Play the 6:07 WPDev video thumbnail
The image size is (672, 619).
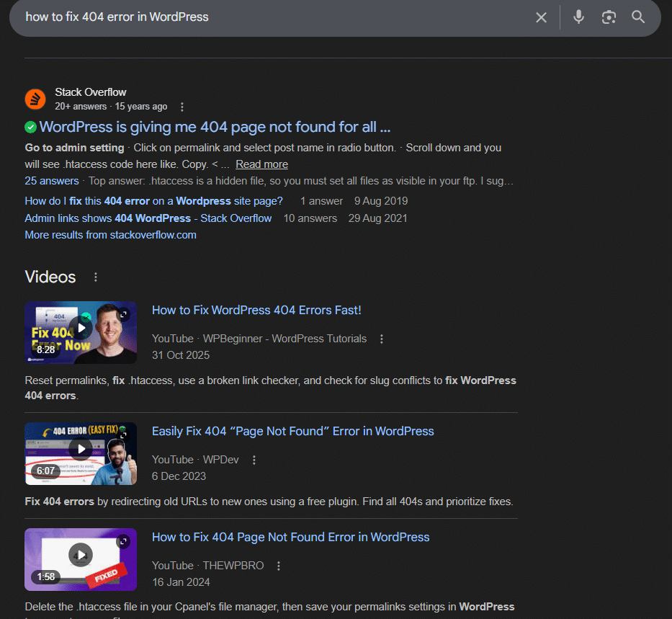coord(81,450)
